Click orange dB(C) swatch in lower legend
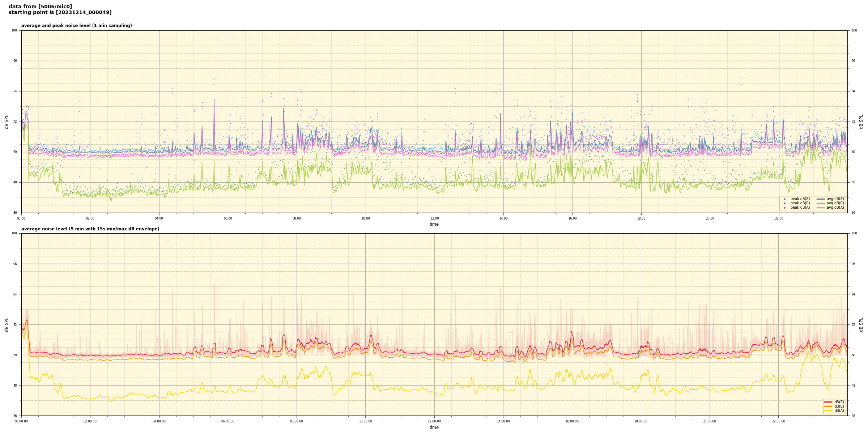The width and height of the screenshot is (868, 434). point(828,406)
